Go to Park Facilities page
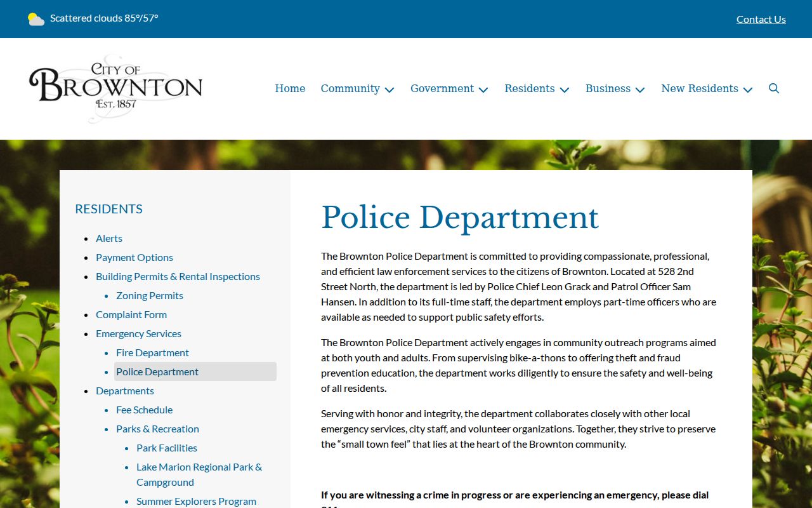Screen dimensions: 812x508 pos(167,448)
